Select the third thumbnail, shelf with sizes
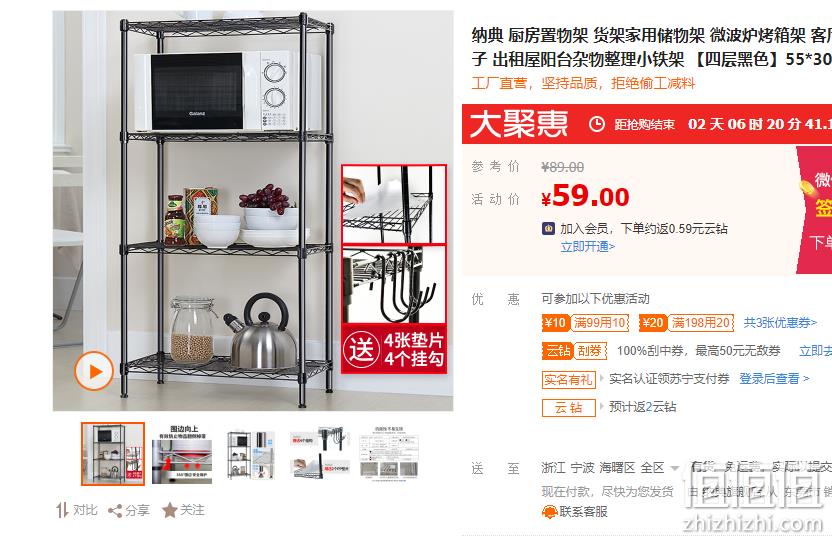The width and height of the screenshot is (832, 541). point(252,454)
